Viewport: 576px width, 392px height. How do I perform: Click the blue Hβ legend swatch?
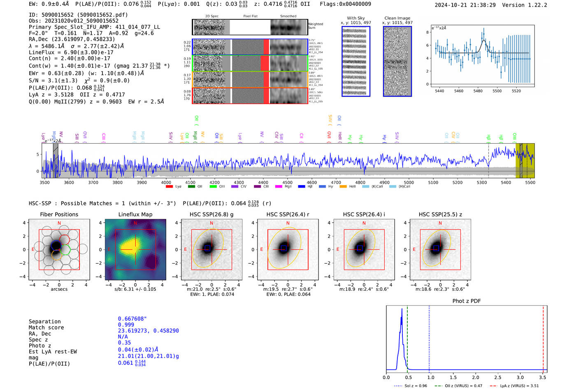(x=302, y=187)
